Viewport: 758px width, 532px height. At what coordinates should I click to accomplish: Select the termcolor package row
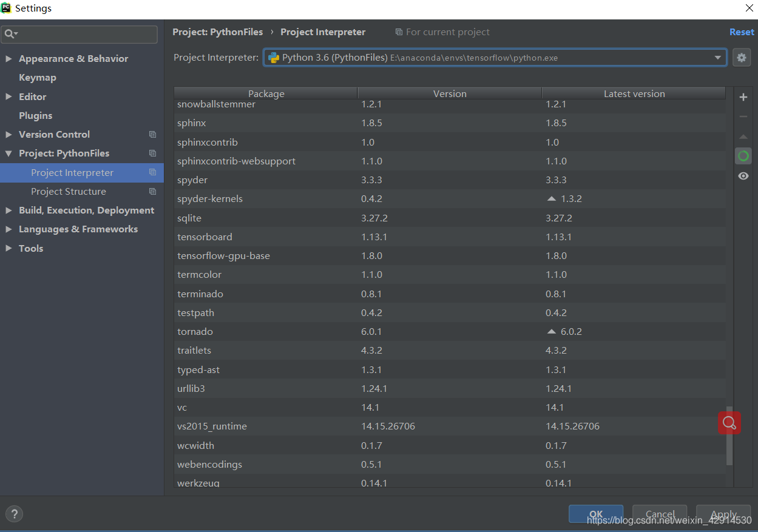pyautogui.click(x=450, y=275)
